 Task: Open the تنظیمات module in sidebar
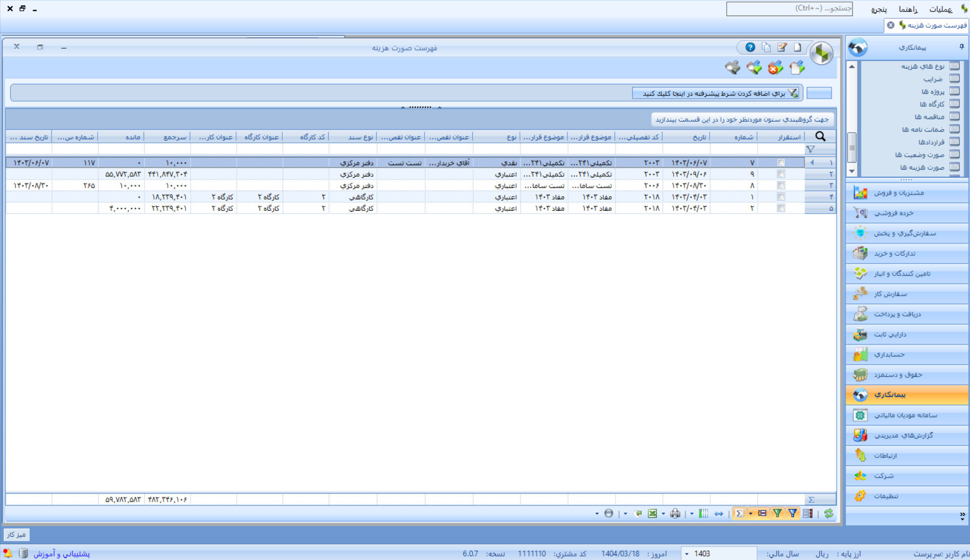point(907,496)
